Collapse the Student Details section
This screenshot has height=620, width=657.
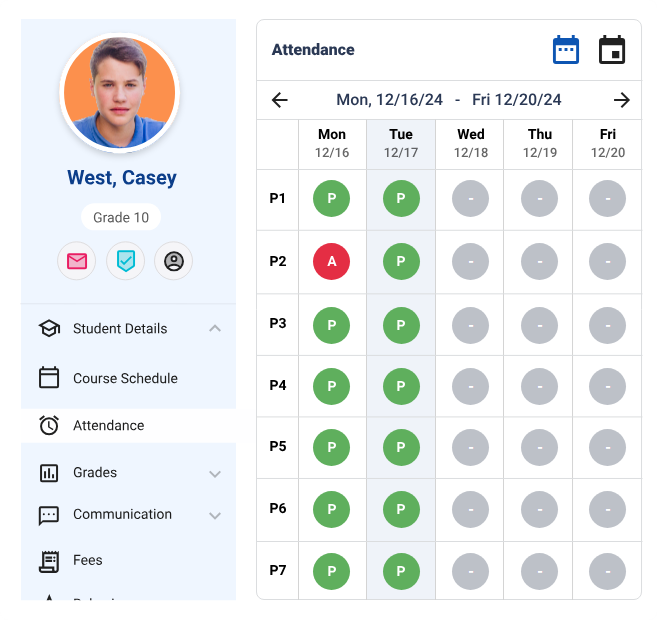click(x=215, y=329)
